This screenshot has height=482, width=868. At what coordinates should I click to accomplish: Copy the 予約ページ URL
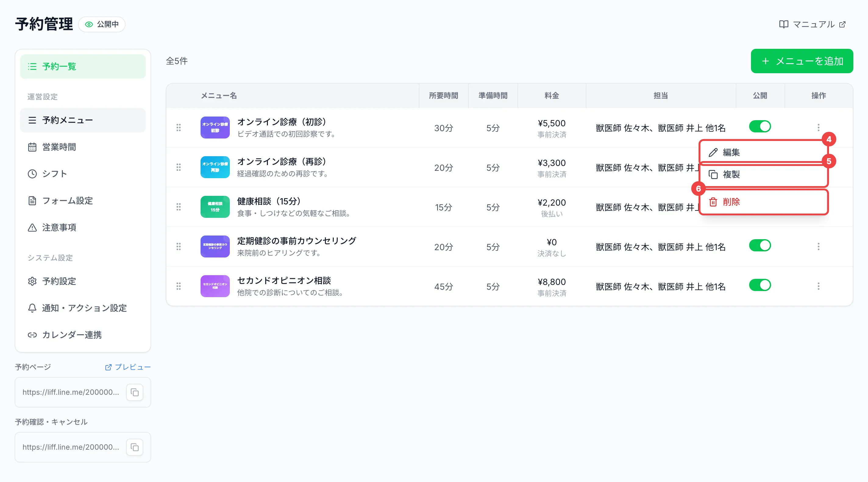[135, 392]
